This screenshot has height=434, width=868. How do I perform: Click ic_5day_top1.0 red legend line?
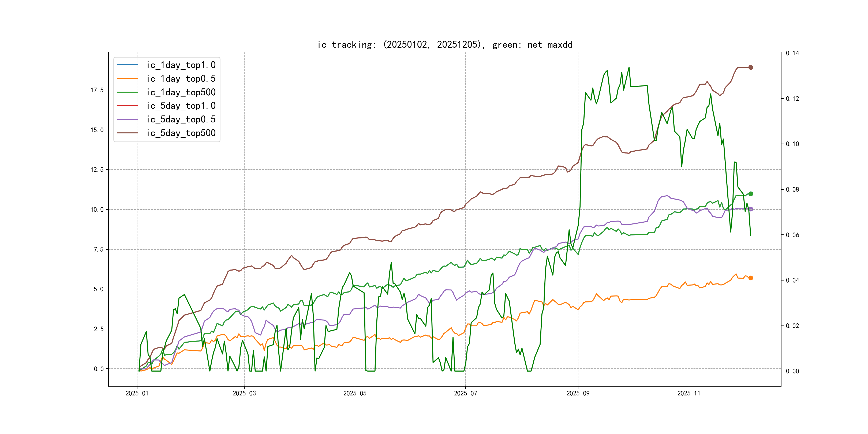click(127, 106)
